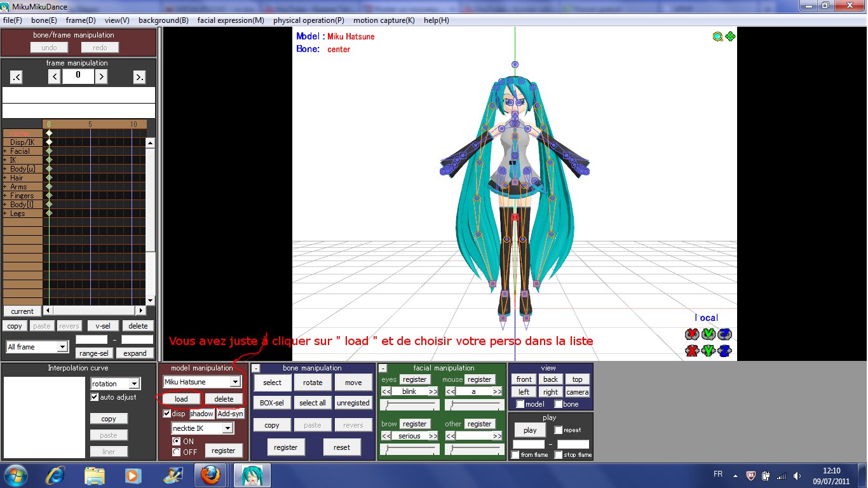
Task: Toggle the from flame checkbox
Action: pyautogui.click(x=515, y=455)
